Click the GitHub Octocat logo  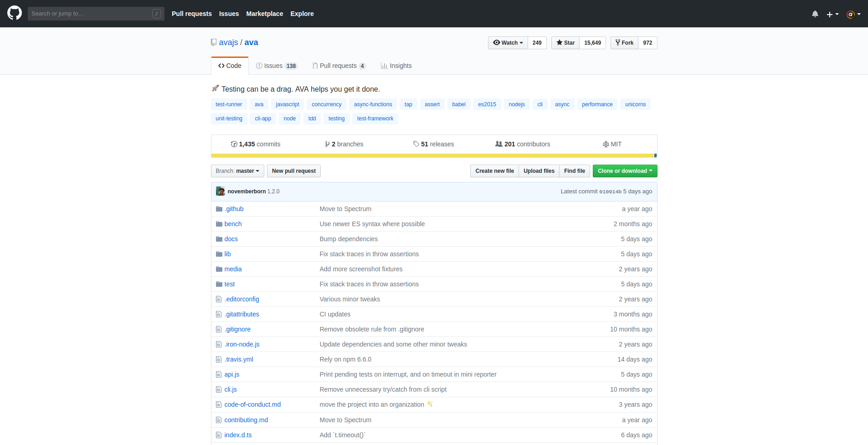15,13
